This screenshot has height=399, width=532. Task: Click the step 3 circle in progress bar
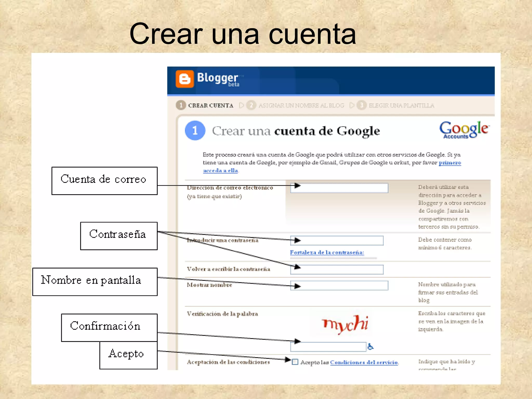pyautogui.click(x=361, y=105)
